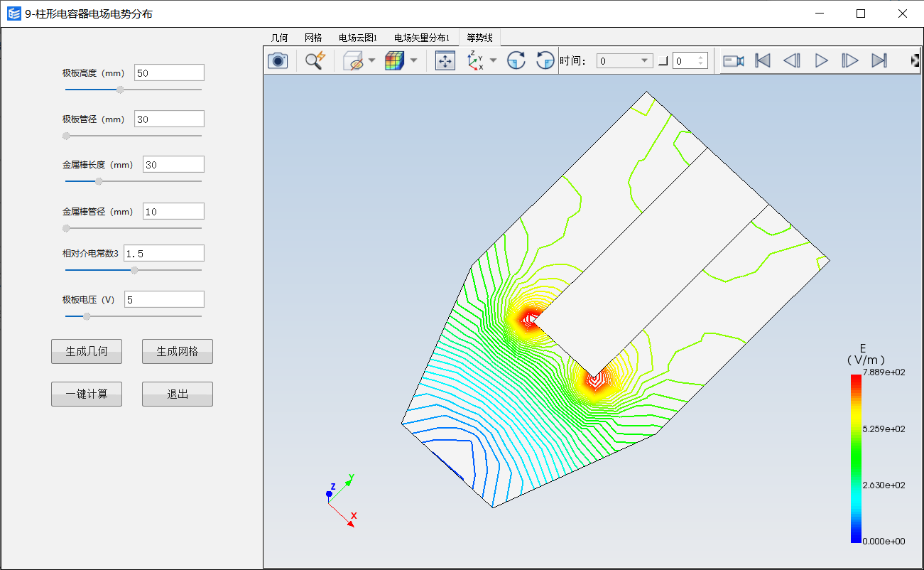Click the 退出 button

[178, 394]
